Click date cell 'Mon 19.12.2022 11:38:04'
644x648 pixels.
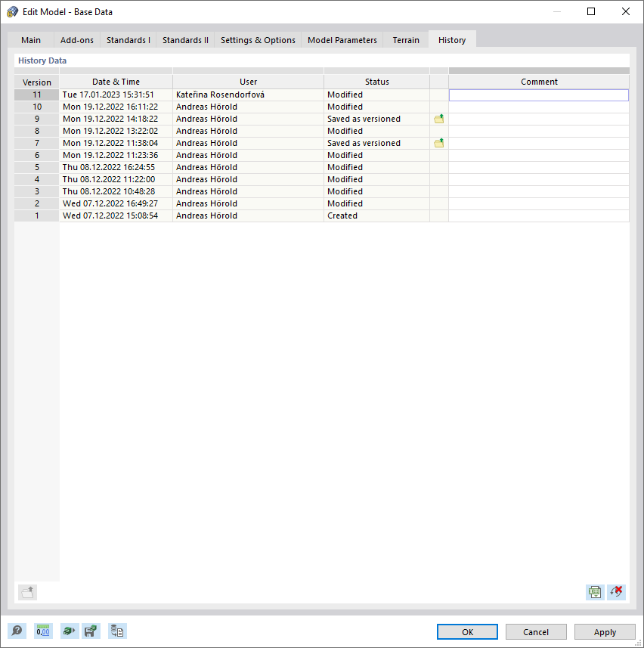point(116,143)
